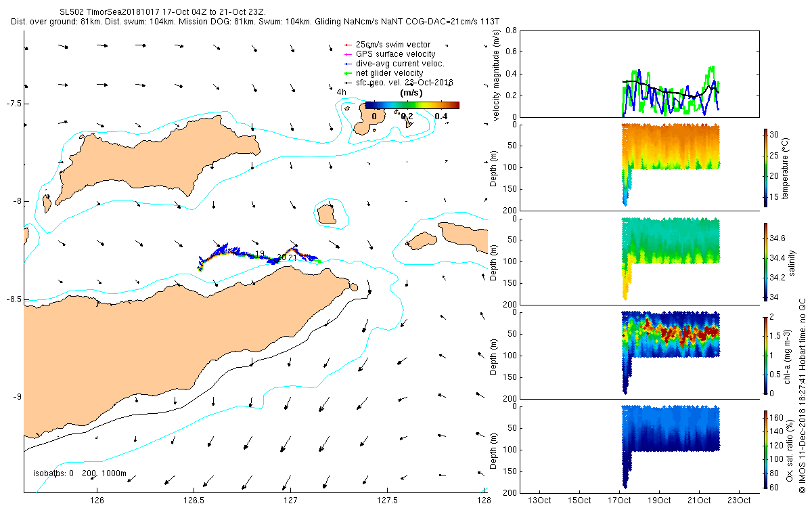Click the -8.5 latitude tick label

[13, 299]
